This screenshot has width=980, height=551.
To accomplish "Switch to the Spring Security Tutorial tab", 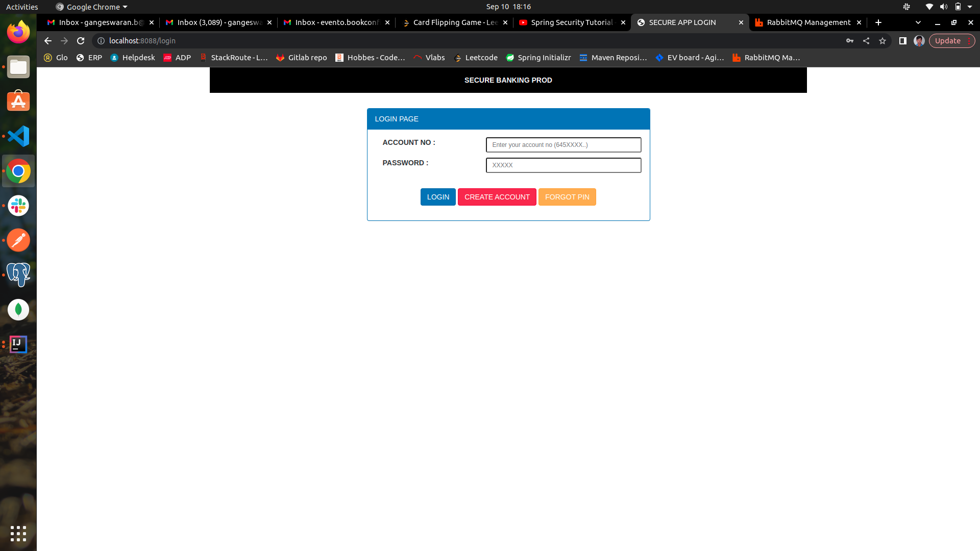I will point(569,22).
